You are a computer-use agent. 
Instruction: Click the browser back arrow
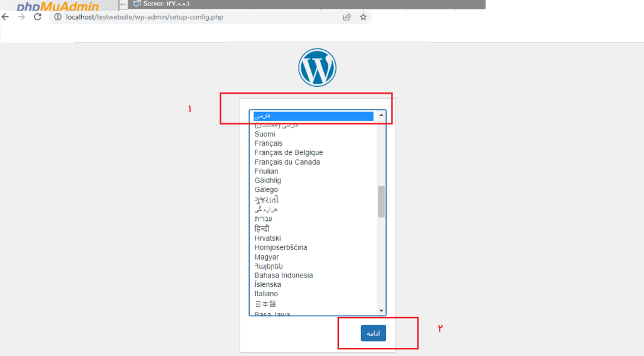(6, 17)
